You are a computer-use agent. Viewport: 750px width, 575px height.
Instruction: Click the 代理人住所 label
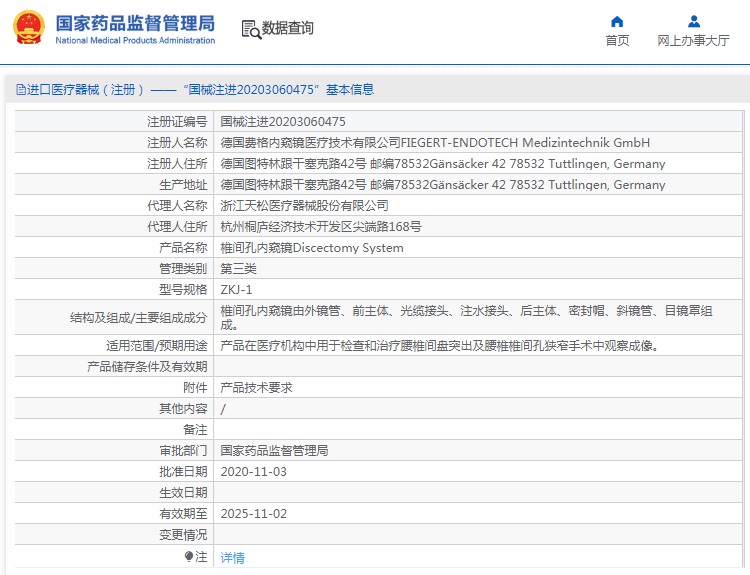[x=177, y=227]
